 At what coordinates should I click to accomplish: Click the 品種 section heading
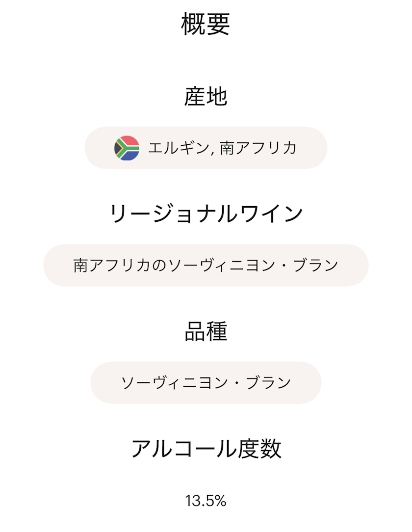pyautogui.click(x=206, y=332)
